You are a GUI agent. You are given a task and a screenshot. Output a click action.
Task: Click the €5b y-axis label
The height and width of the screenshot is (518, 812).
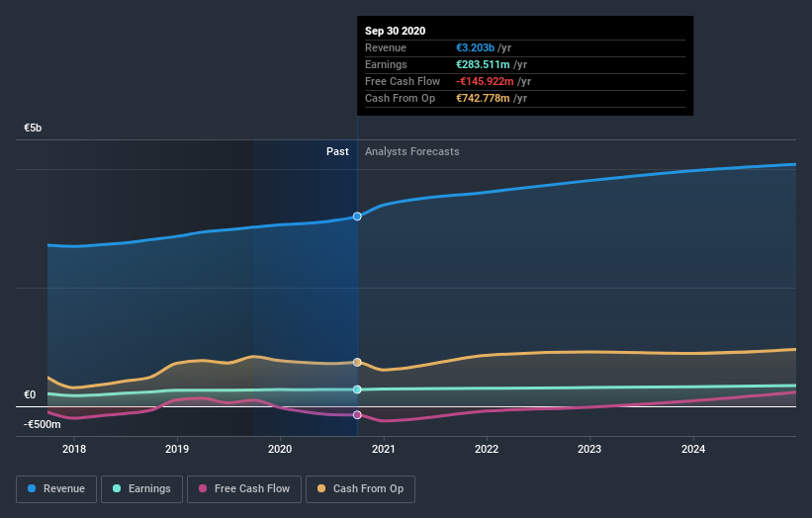coord(33,128)
